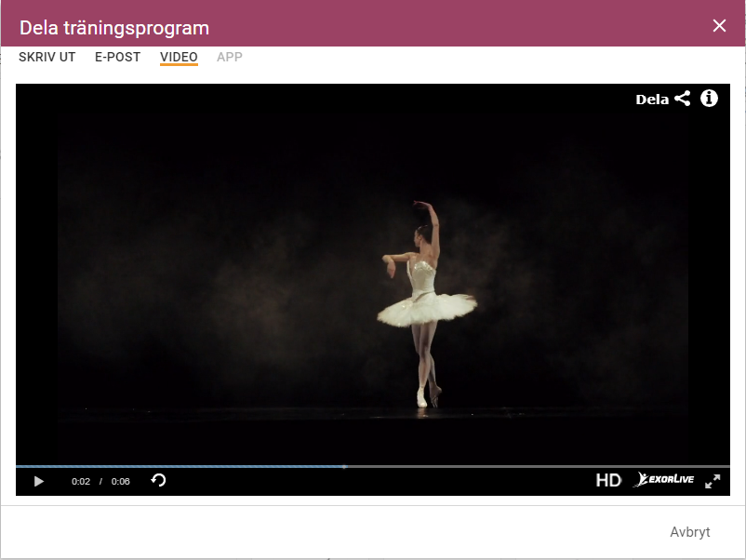Click the elapsed time 0:02

[x=81, y=482]
